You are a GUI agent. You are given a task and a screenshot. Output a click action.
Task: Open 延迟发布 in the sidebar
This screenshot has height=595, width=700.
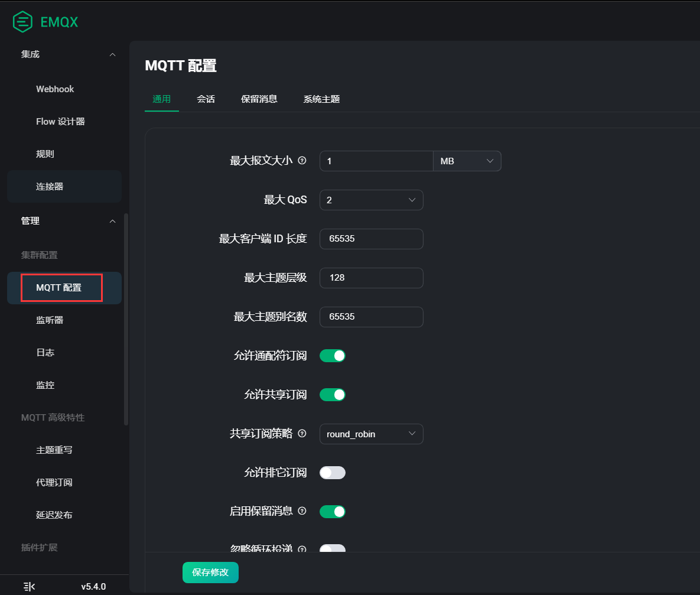64,515
